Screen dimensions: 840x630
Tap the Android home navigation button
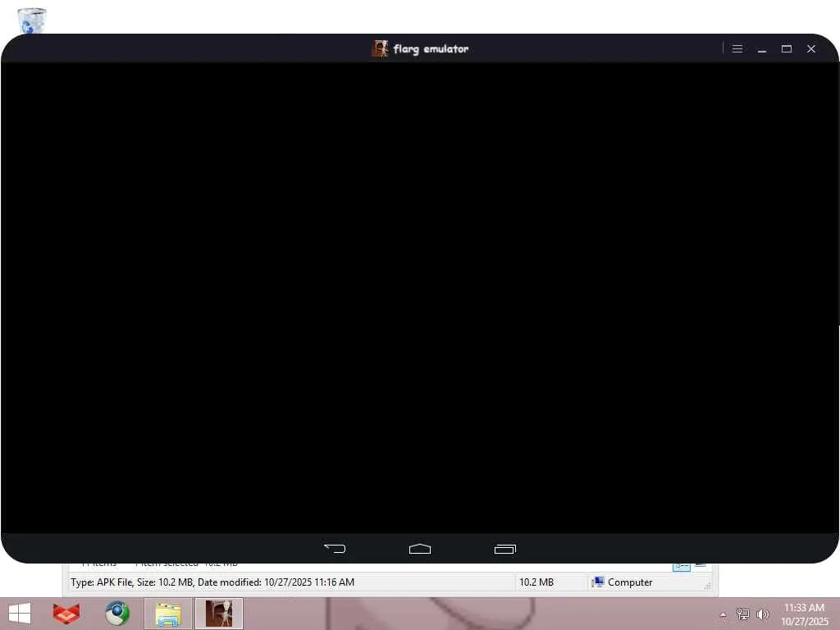pos(419,549)
